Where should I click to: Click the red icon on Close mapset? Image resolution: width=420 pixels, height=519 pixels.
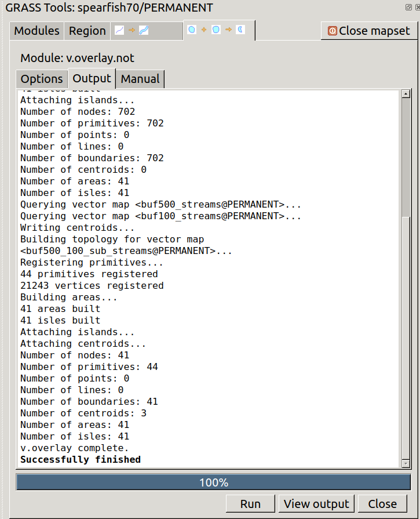click(332, 31)
